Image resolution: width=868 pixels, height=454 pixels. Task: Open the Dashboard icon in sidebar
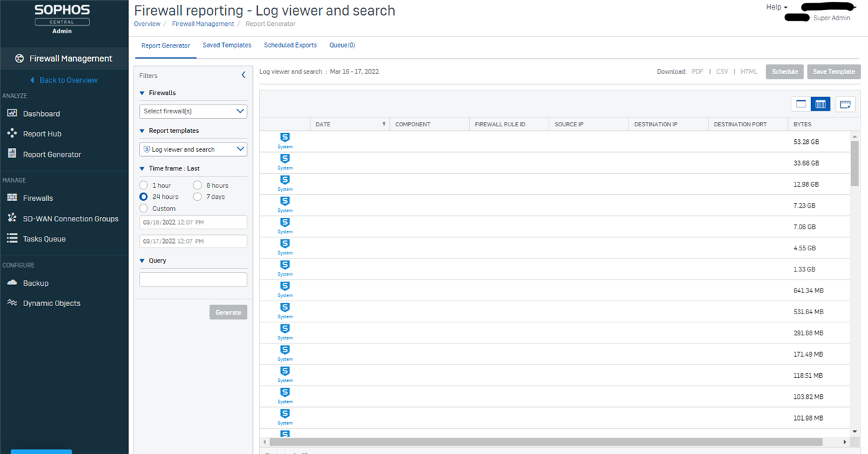12,113
